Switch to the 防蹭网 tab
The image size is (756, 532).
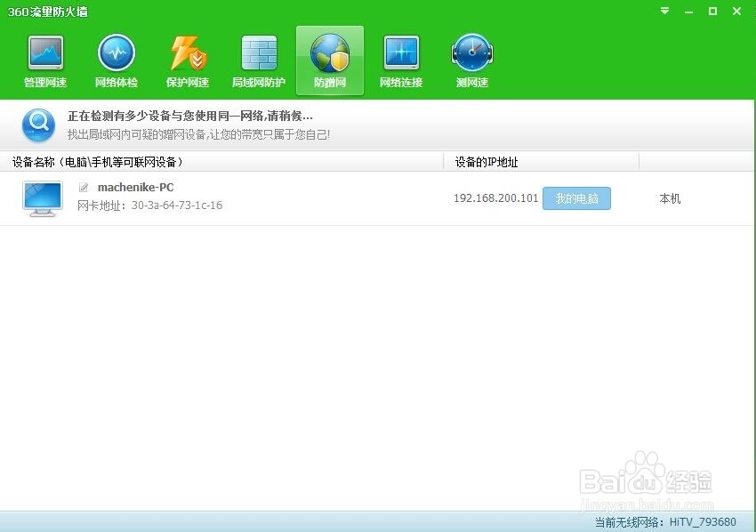click(x=329, y=82)
